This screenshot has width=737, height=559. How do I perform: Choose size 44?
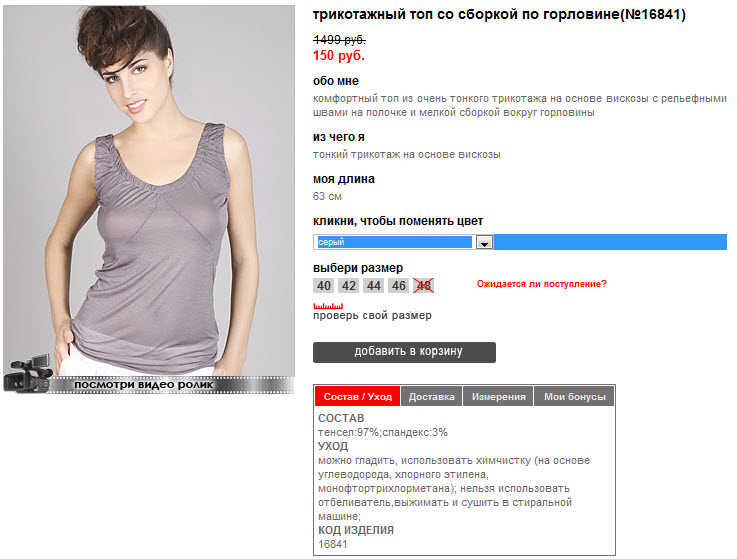tap(374, 285)
